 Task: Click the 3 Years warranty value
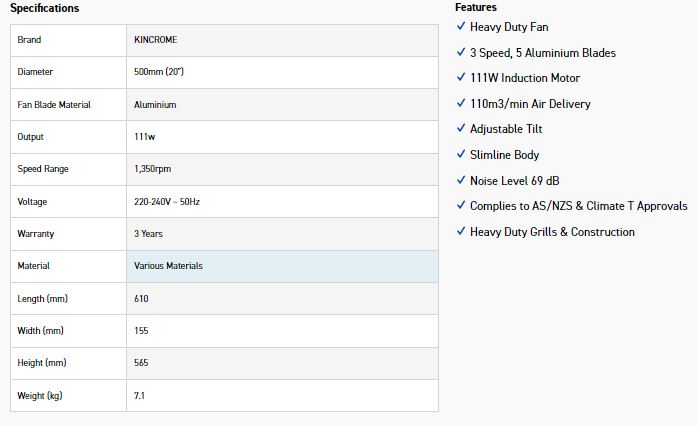(x=148, y=234)
